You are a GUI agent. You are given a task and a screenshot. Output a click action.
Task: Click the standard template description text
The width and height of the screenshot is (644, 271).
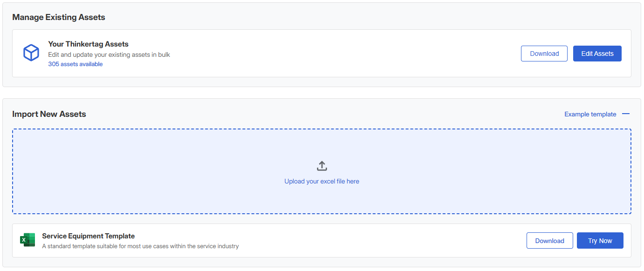pos(140,246)
